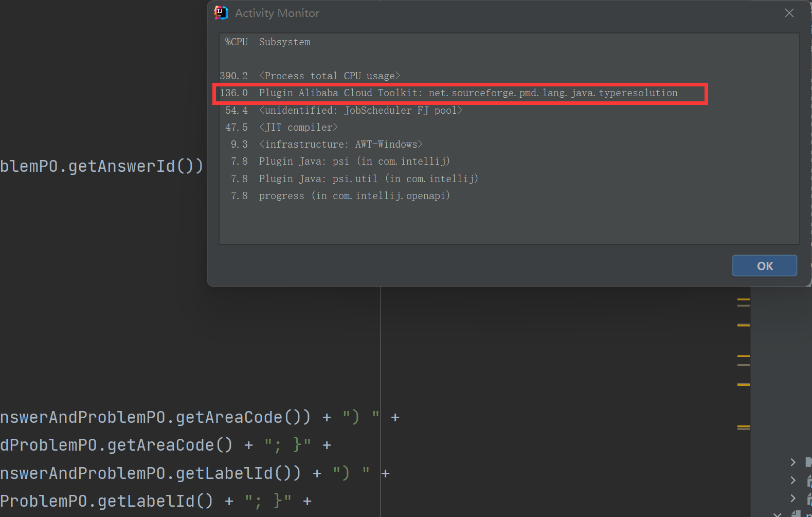Select the Plugin Java: psi (in com.intellij) row
The width and height of the screenshot is (812, 517).
pyautogui.click(x=509, y=161)
